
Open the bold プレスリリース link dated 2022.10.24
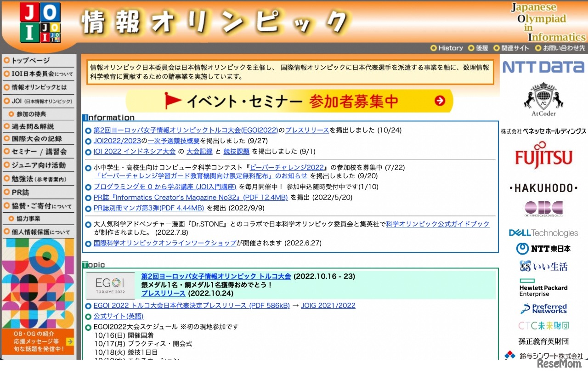coord(163,293)
